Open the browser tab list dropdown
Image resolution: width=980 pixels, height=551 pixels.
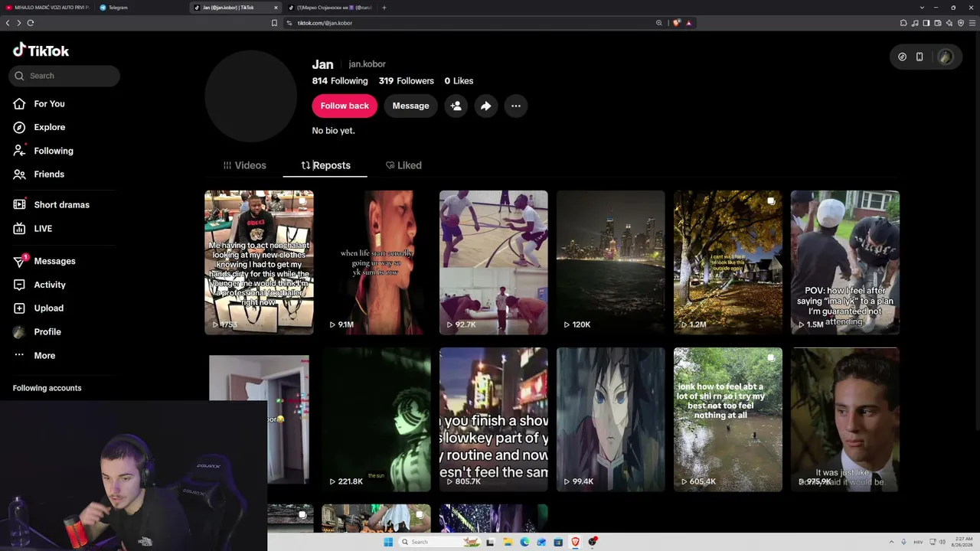(x=923, y=8)
